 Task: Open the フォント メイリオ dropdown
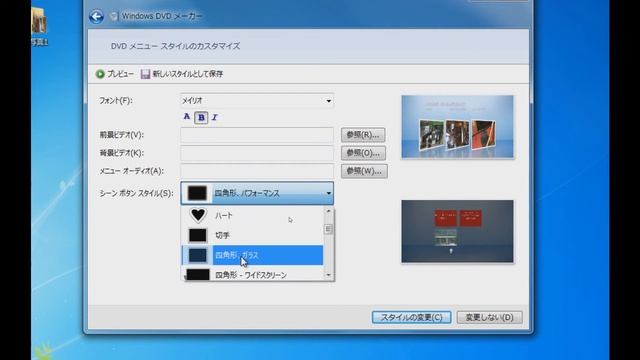[x=257, y=100]
